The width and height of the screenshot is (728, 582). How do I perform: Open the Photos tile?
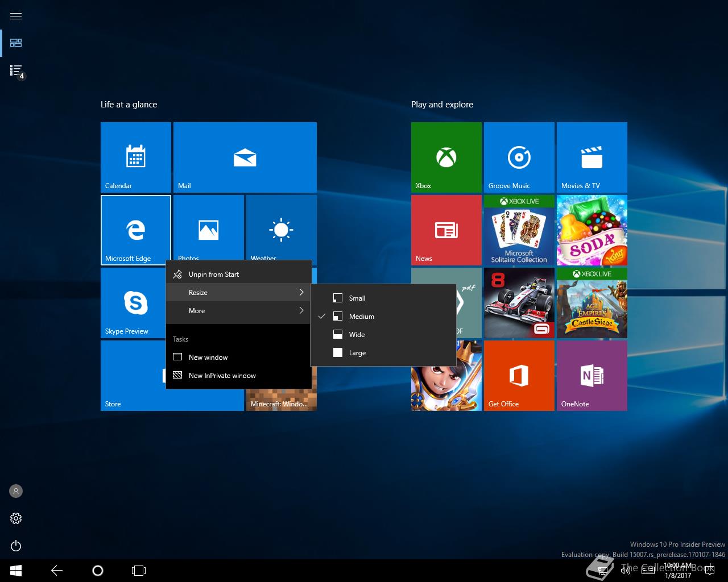(x=209, y=227)
